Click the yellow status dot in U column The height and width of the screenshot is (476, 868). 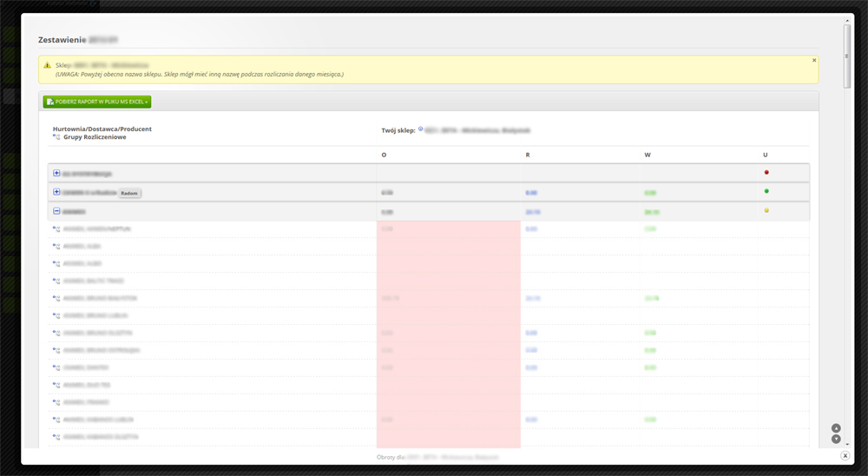click(x=766, y=210)
